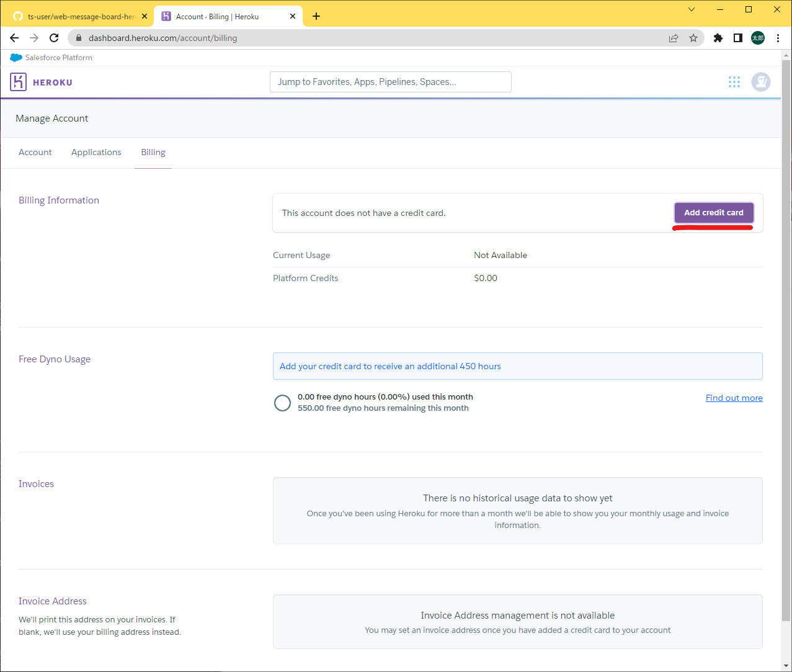This screenshot has width=792, height=672.
Task: Open tab search chevron in title bar
Action: pyautogui.click(x=692, y=9)
